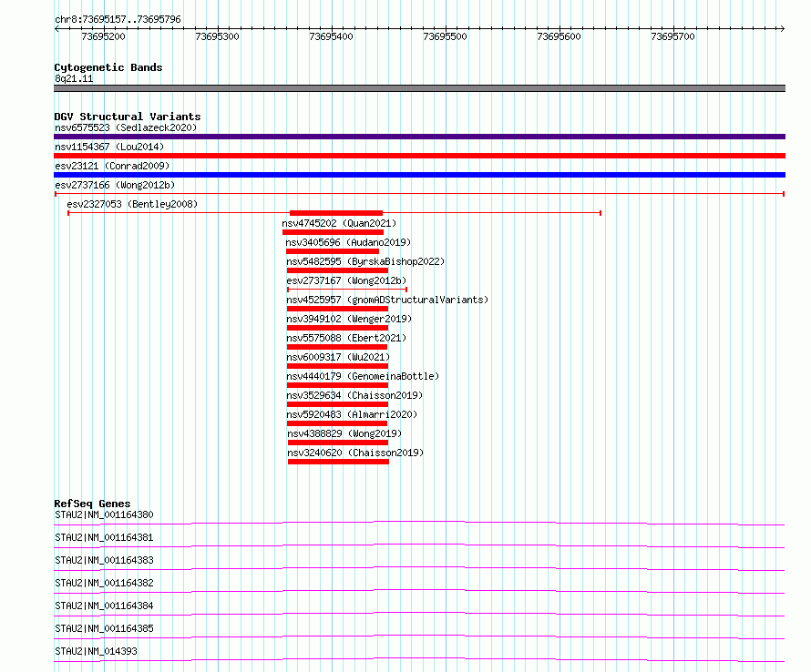
Task: Open variant nsv1154367 (Lou2014) label
Action: [x=109, y=147]
